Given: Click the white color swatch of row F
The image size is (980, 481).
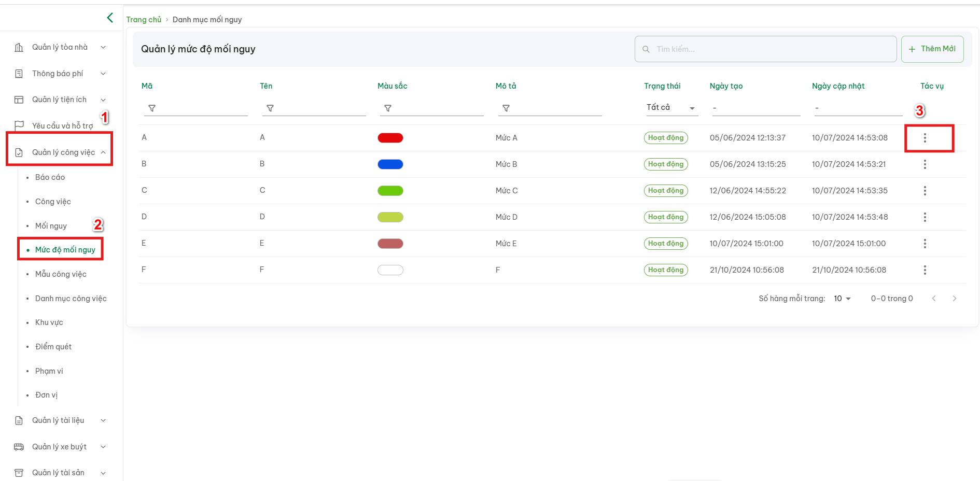Looking at the screenshot, I should (390, 270).
